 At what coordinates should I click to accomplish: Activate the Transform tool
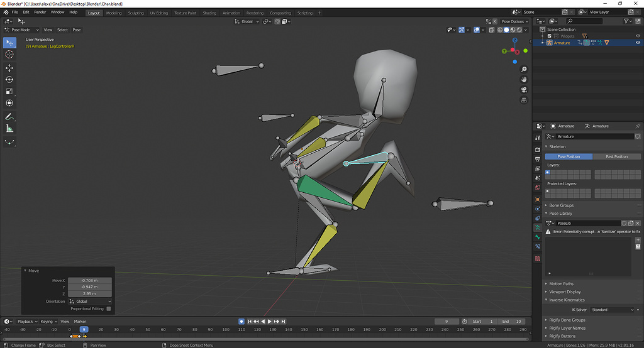click(9, 103)
